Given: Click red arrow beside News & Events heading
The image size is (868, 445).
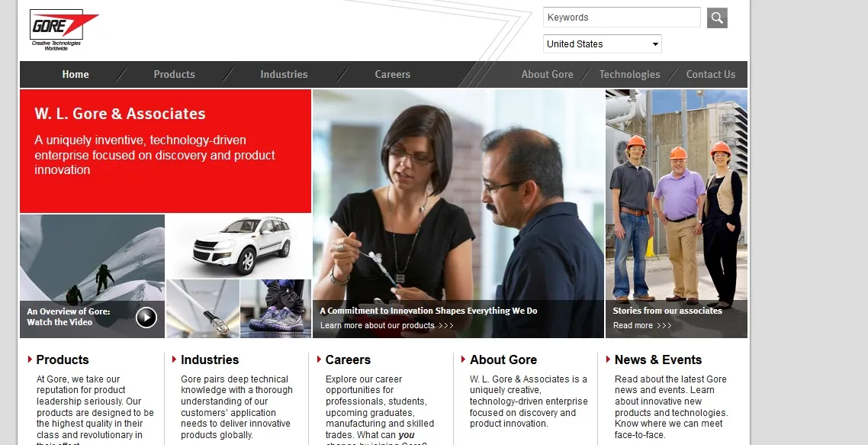Looking at the screenshot, I should [x=608, y=360].
